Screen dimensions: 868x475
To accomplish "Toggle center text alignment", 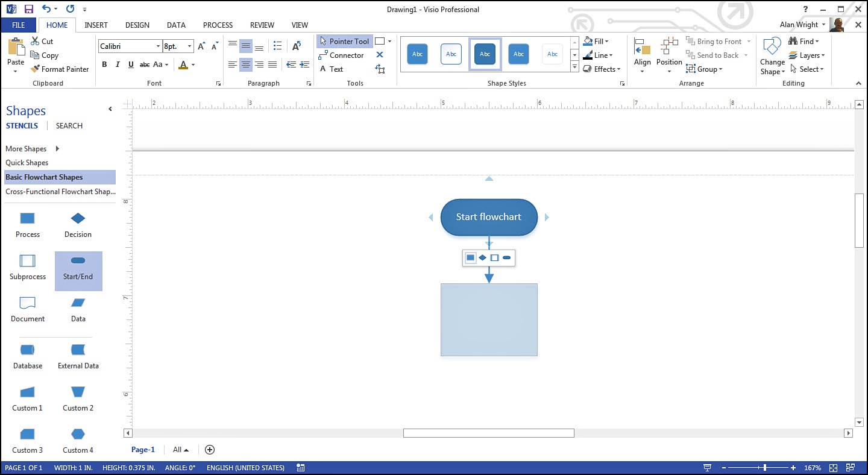I will point(246,64).
